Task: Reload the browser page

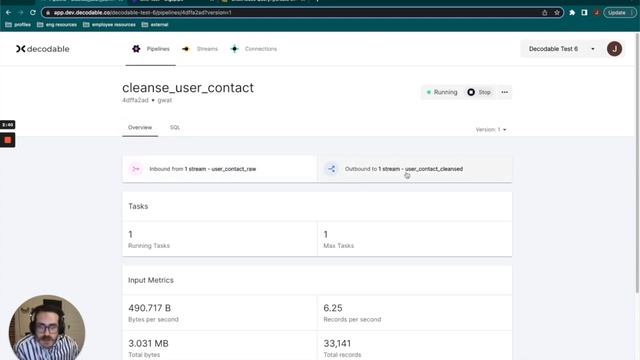Action: [33, 13]
